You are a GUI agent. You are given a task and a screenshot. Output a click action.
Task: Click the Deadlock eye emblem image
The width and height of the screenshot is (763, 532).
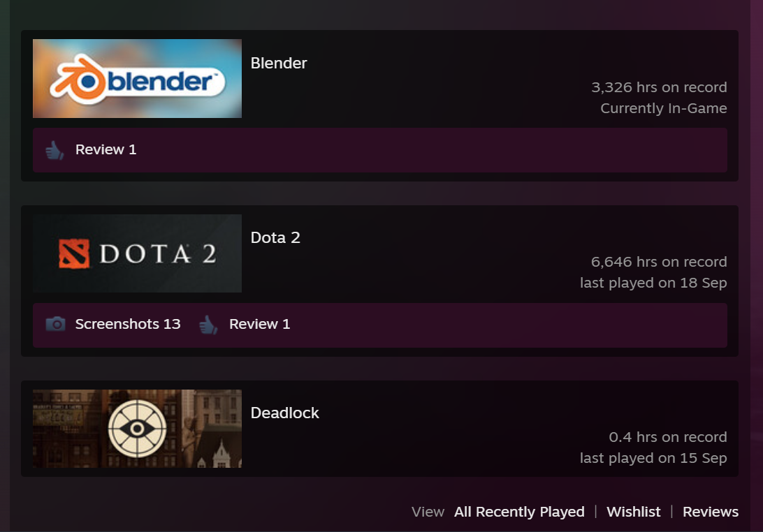(x=137, y=429)
